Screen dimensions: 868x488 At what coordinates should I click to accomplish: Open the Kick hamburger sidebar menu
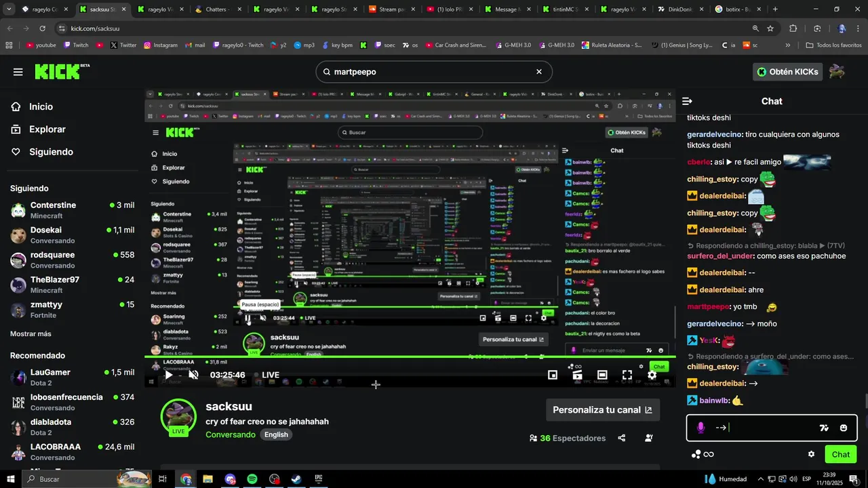(18, 72)
